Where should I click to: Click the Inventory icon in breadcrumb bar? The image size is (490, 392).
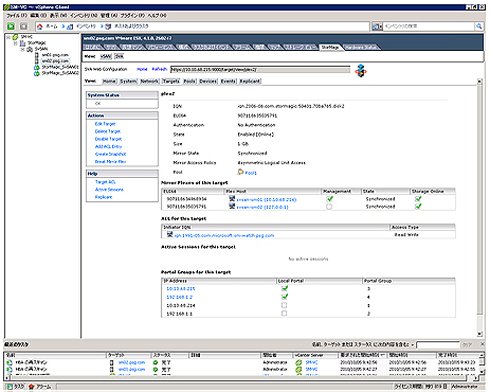pos(70,26)
